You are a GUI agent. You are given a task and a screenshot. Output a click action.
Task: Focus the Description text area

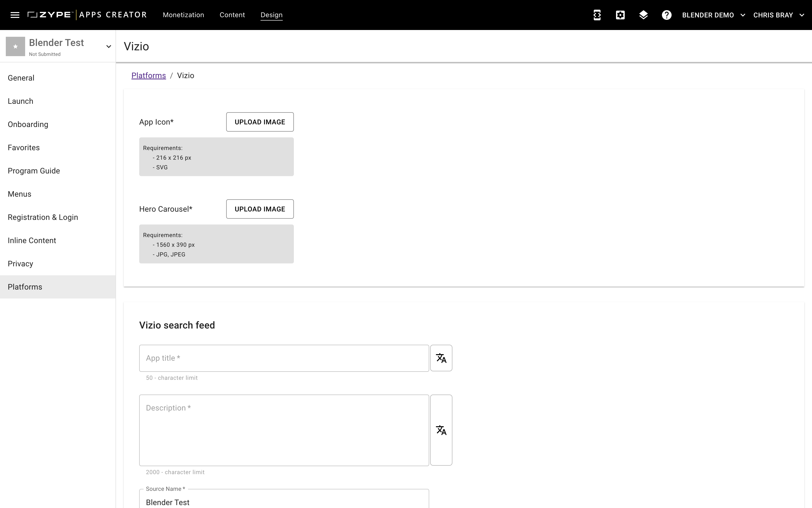coord(284,430)
